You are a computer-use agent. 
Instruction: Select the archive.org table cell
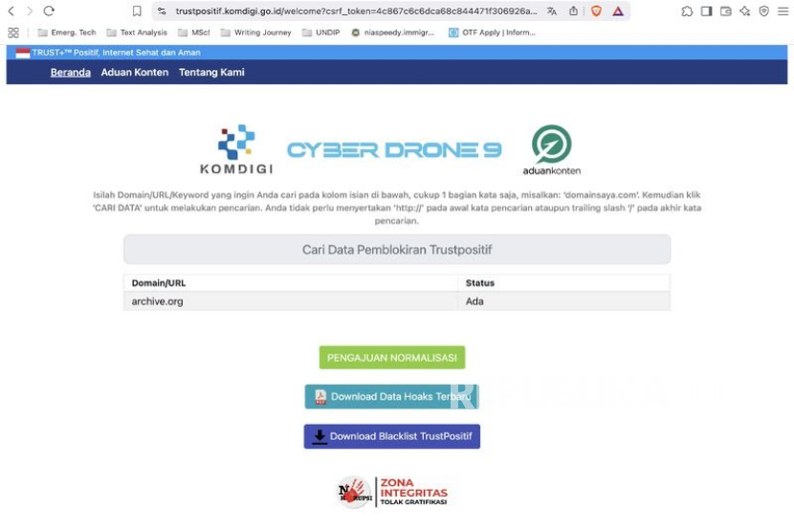pos(291,301)
